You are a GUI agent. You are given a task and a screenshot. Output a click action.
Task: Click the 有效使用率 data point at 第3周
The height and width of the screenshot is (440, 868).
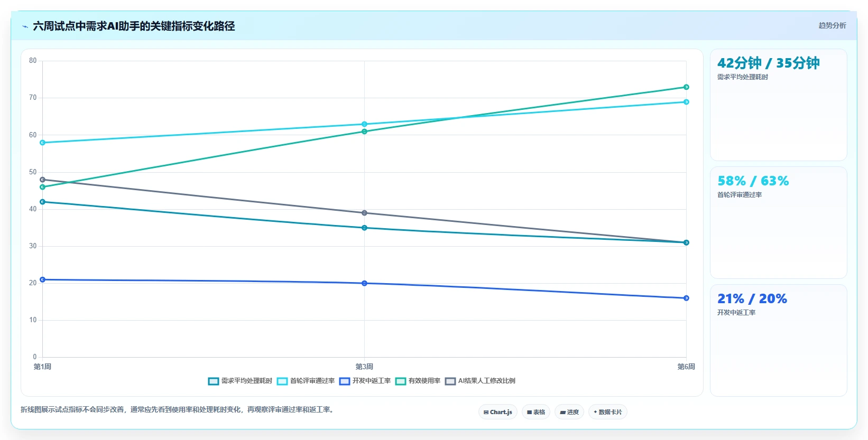[364, 132]
